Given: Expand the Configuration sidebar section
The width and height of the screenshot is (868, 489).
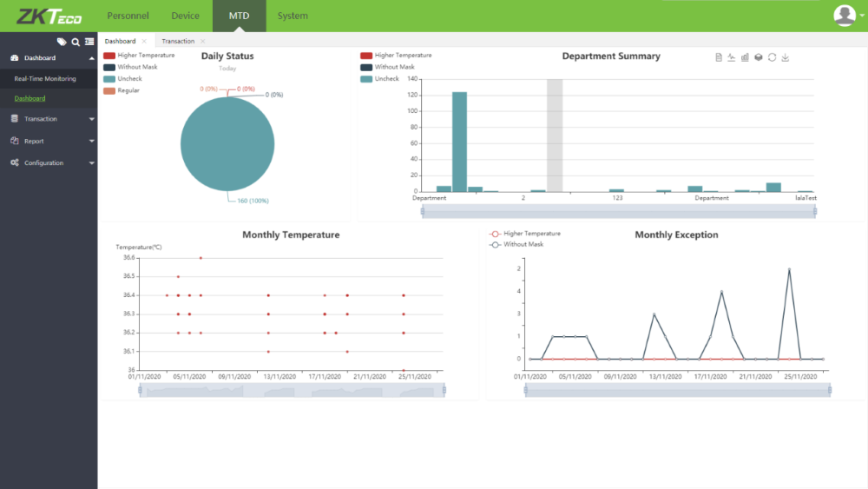Looking at the screenshot, I should 49,163.
